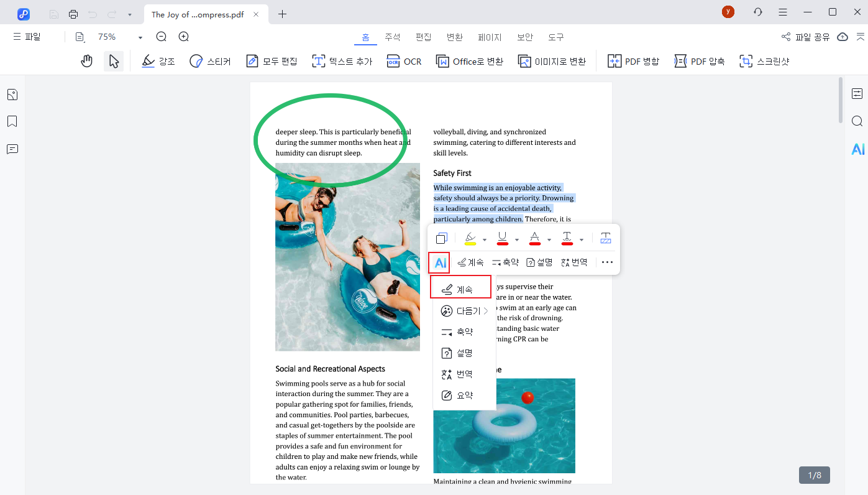The height and width of the screenshot is (495, 868).
Task: Open a new tab with plus button
Action: [x=283, y=14]
